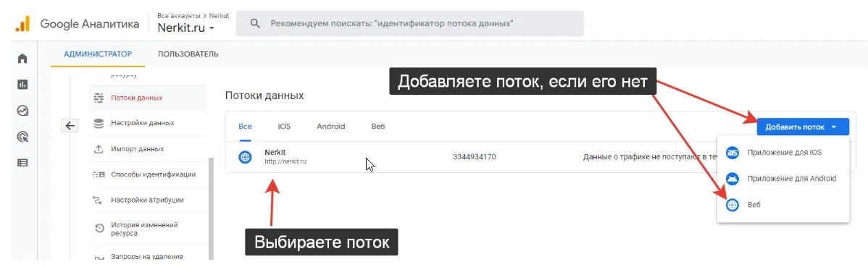This screenshot has height=267, width=868.
Task: Choose Веб option in add stream menu
Action: [x=783, y=205]
